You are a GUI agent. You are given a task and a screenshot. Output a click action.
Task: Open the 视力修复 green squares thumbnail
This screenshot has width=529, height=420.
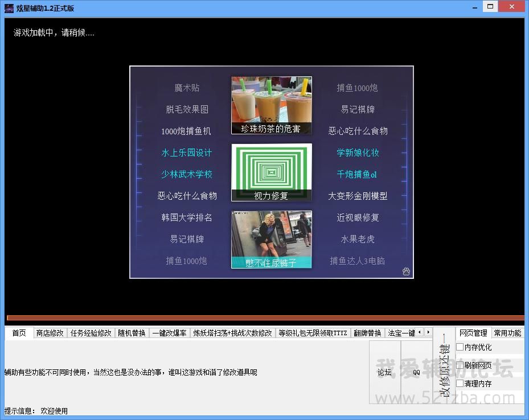tap(272, 172)
